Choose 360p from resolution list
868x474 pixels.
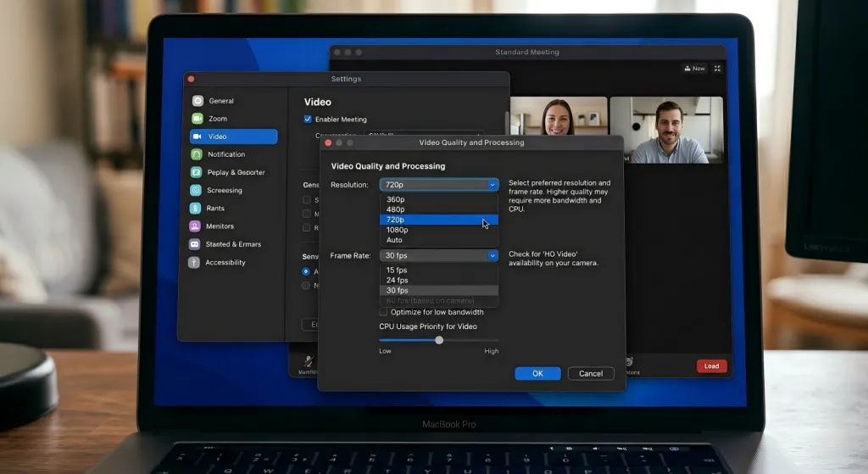click(439, 199)
